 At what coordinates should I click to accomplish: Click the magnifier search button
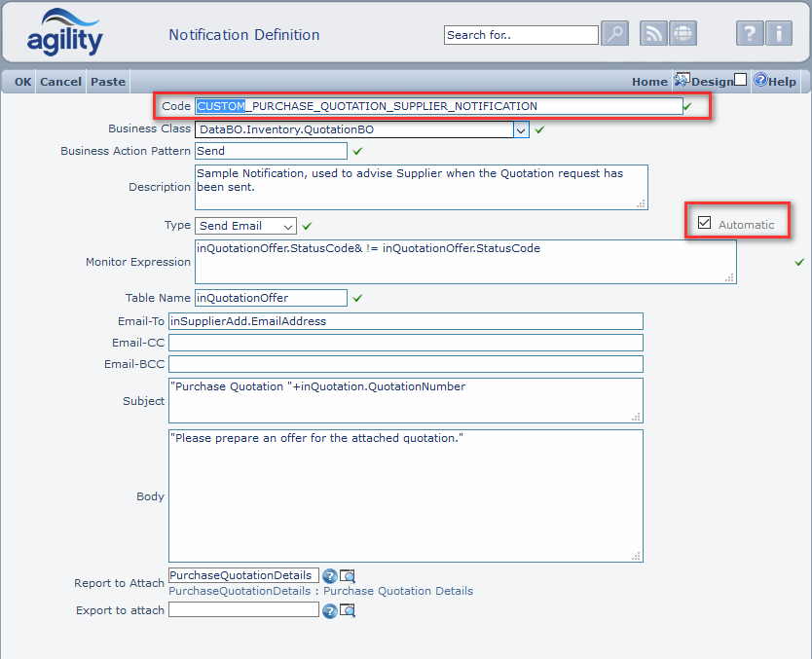pos(614,34)
